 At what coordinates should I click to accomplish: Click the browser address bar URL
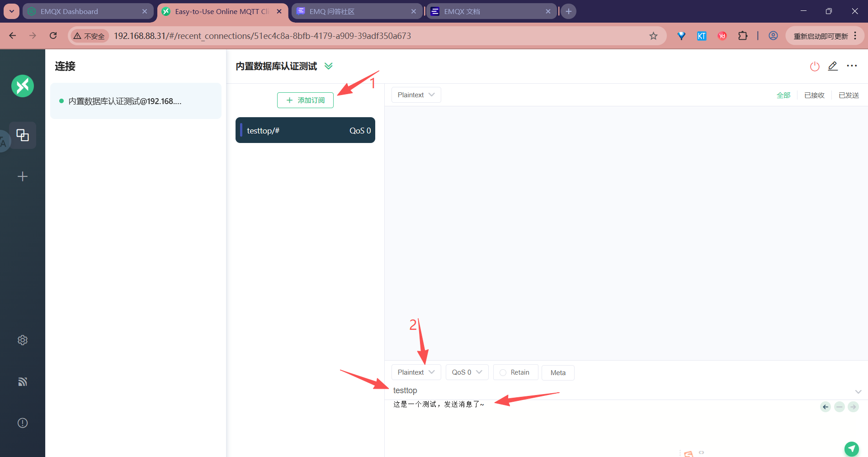coord(262,36)
